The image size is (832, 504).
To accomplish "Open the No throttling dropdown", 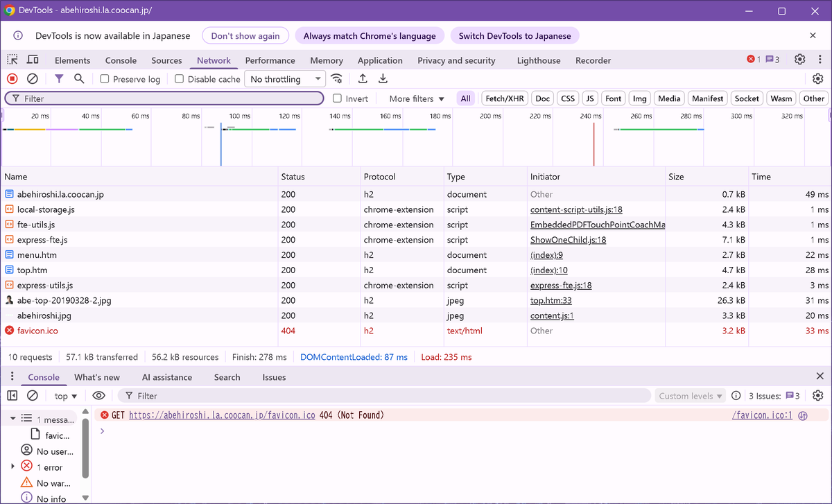I will pyautogui.click(x=284, y=78).
